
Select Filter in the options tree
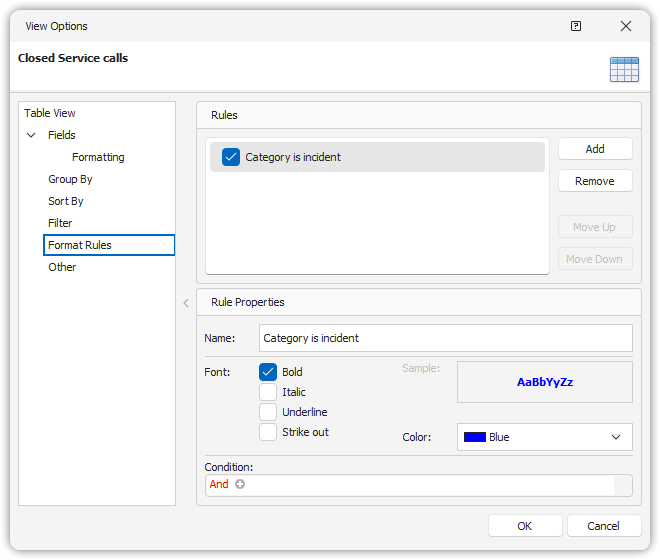(x=60, y=223)
